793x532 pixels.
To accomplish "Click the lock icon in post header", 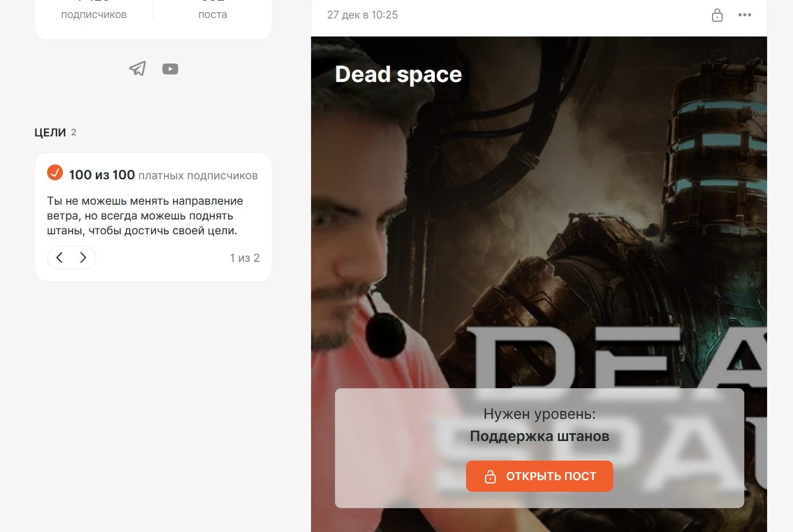I will point(717,15).
